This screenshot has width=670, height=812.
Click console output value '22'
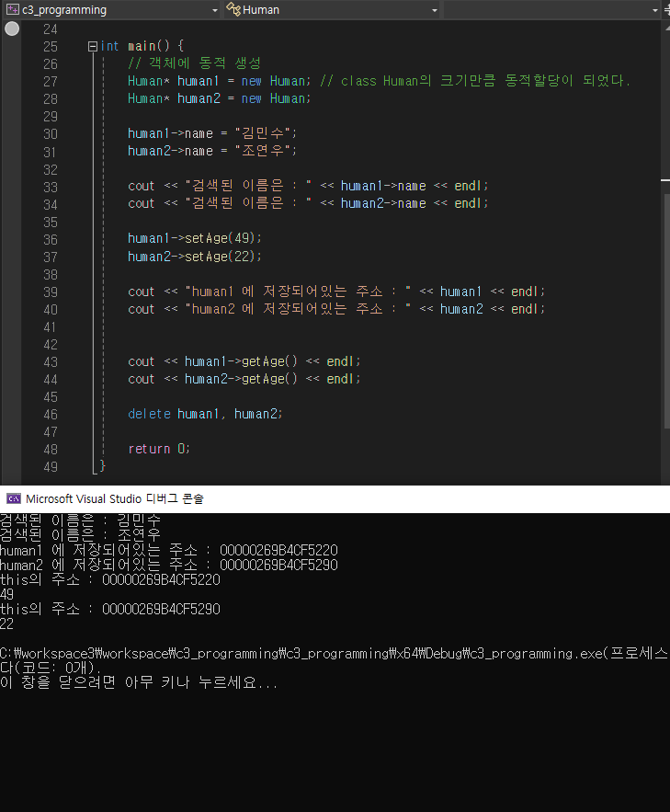pyautogui.click(x=6, y=624)
